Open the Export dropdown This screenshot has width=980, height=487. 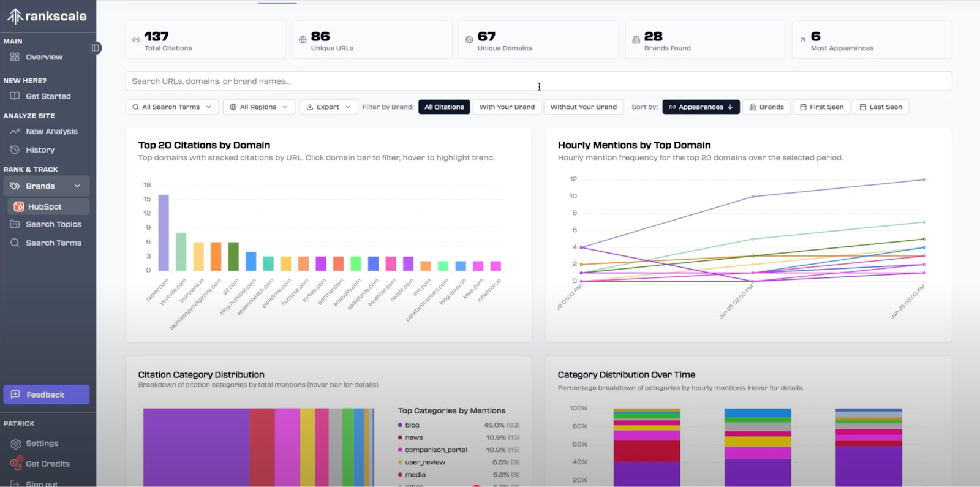point(328,107)
